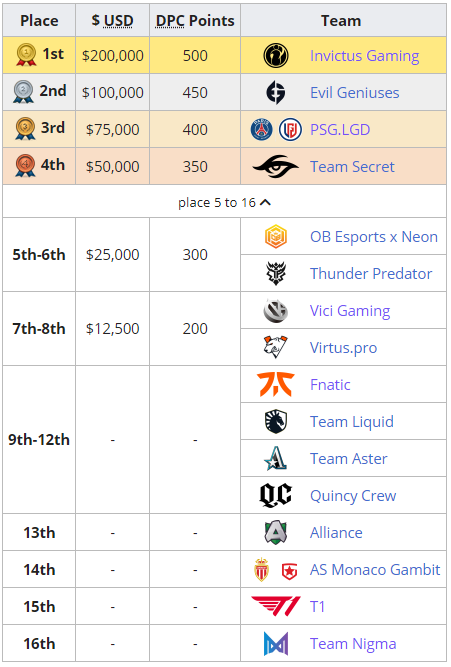Open the Thunder Predator team page
The image size is (451, 667).
coord(371,274)
